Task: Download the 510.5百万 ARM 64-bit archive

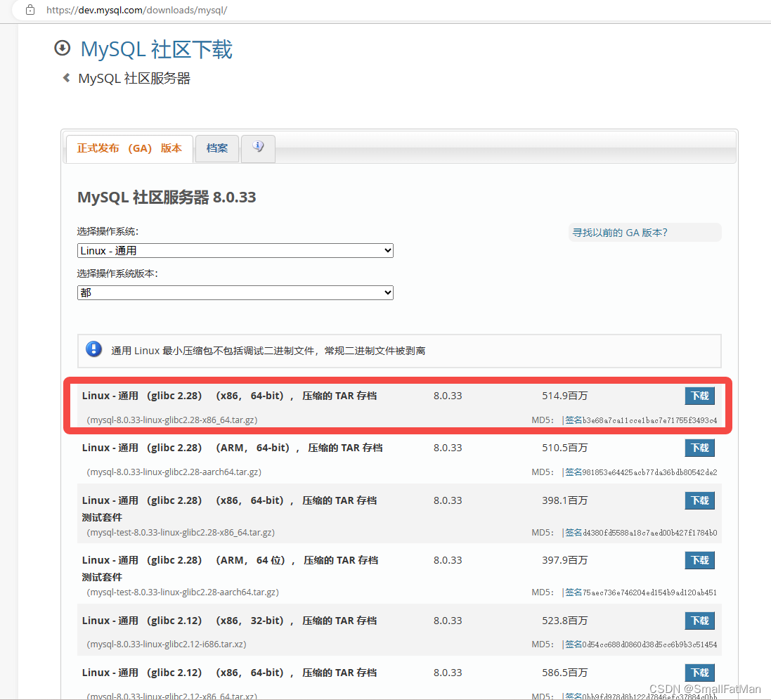Action: (x=699, y=448)
